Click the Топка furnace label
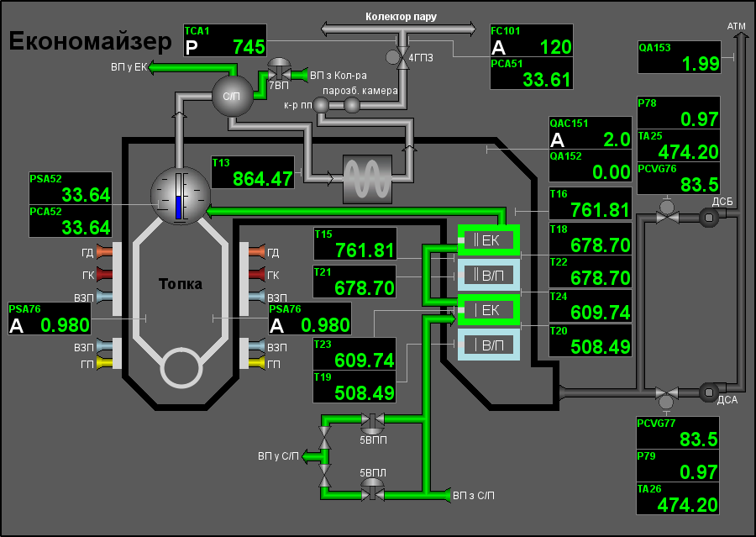 181,284
